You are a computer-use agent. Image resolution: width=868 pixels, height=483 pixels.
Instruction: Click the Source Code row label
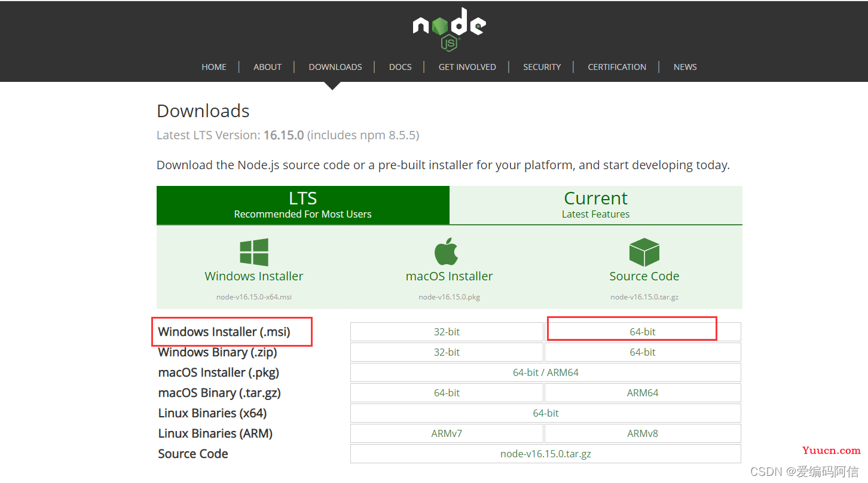(193, 454)
